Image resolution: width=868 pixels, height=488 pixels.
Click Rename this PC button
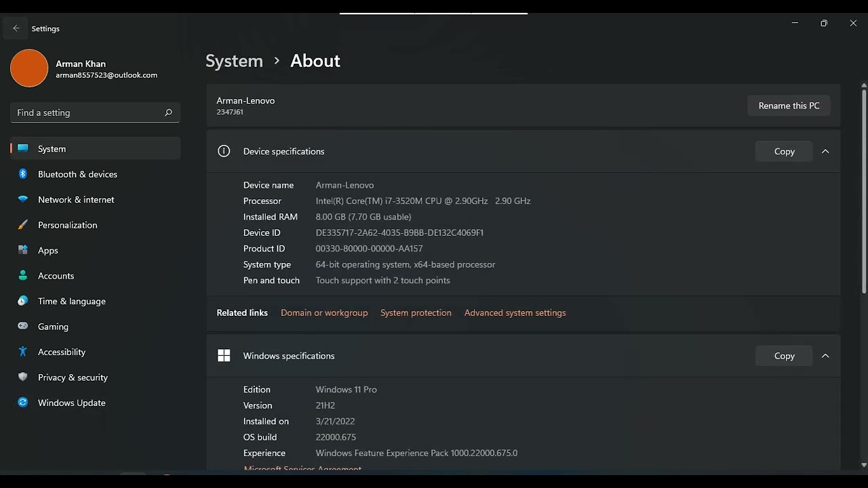tap(789, 106)
